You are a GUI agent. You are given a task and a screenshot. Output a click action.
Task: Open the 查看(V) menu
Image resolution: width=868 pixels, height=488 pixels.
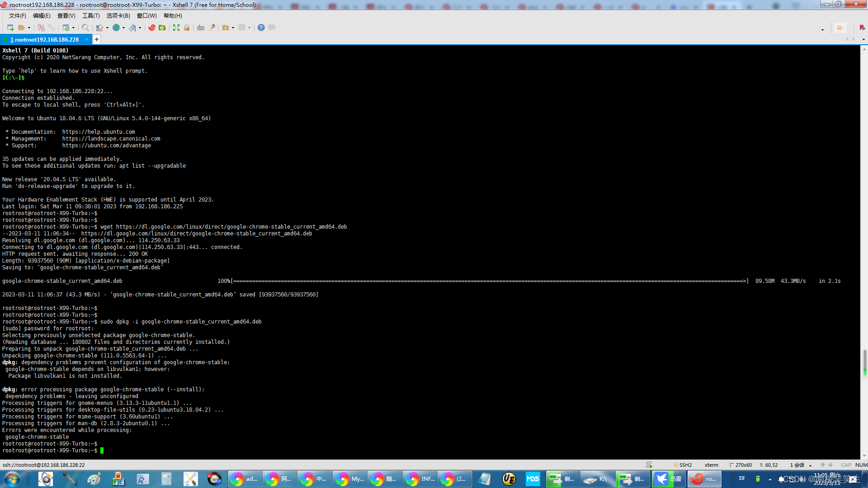(66, 16)
